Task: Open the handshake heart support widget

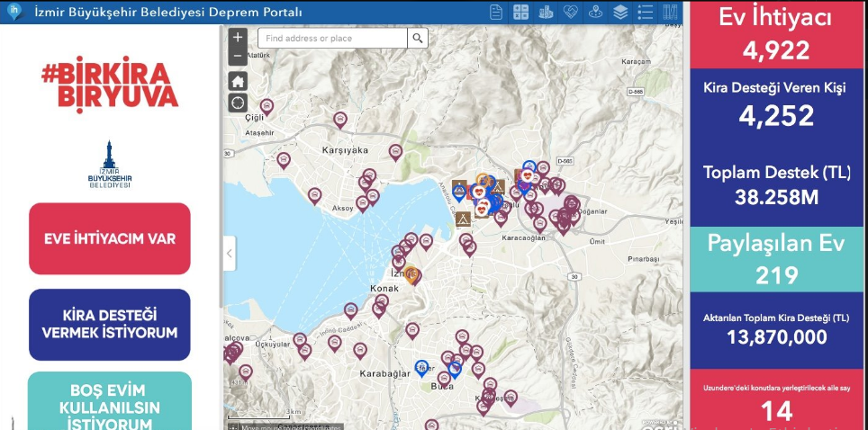Action: (571, 13)
